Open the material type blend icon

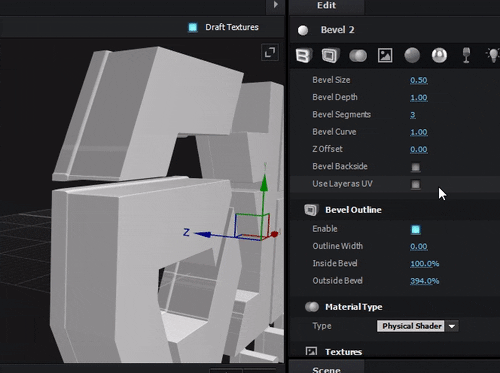point(358,56)
